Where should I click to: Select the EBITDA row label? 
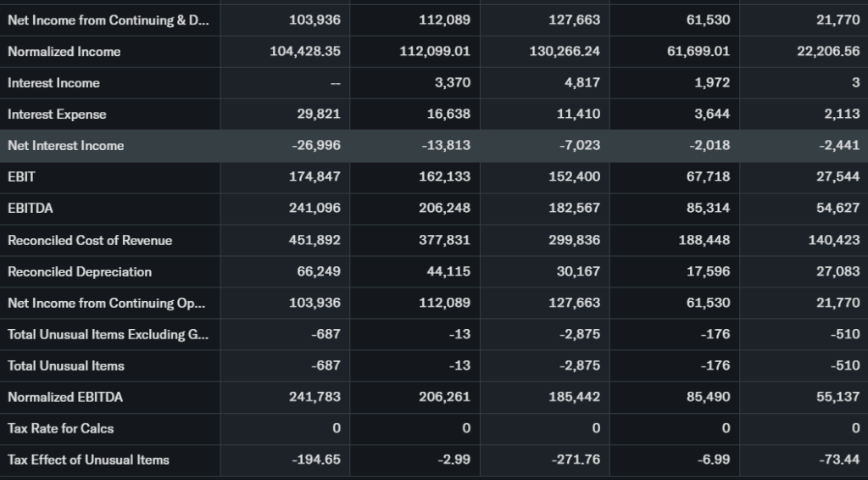point(29,209)
